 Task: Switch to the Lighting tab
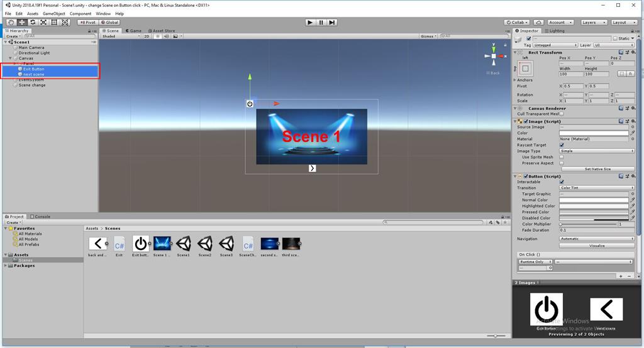click(x=555, y=31)
